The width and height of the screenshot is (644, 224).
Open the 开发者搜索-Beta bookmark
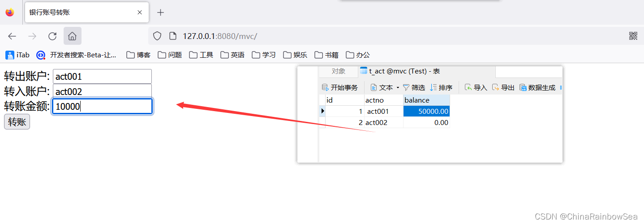(x=77, y=55)
